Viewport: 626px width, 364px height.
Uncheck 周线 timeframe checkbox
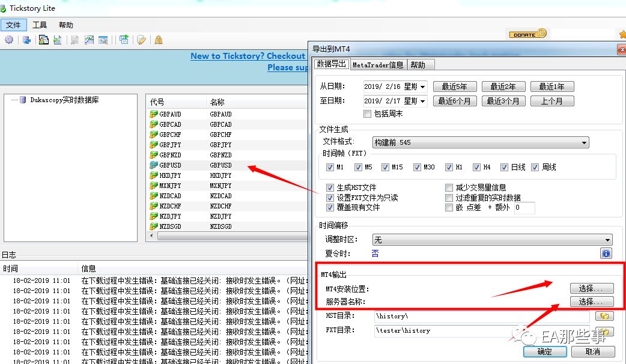(535, 167)
